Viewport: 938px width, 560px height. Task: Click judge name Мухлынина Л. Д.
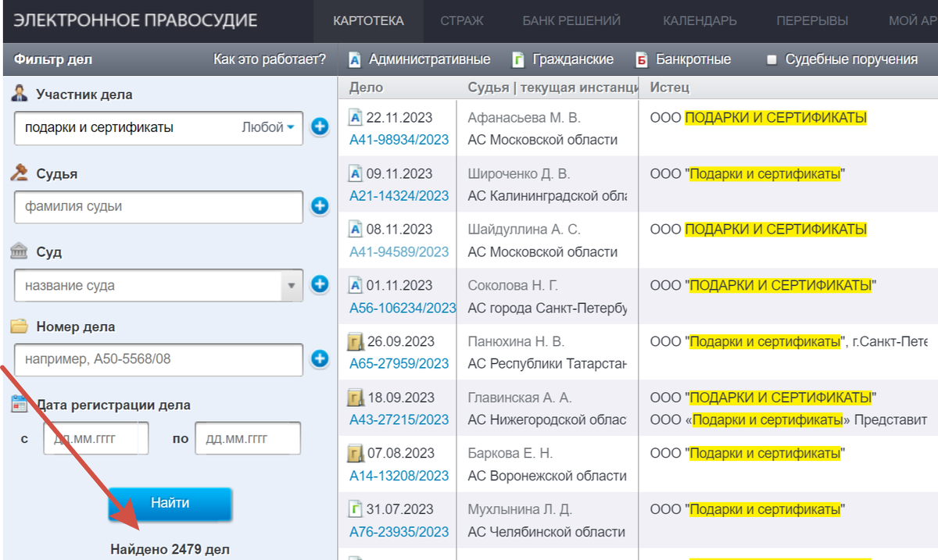pos(520,509)
